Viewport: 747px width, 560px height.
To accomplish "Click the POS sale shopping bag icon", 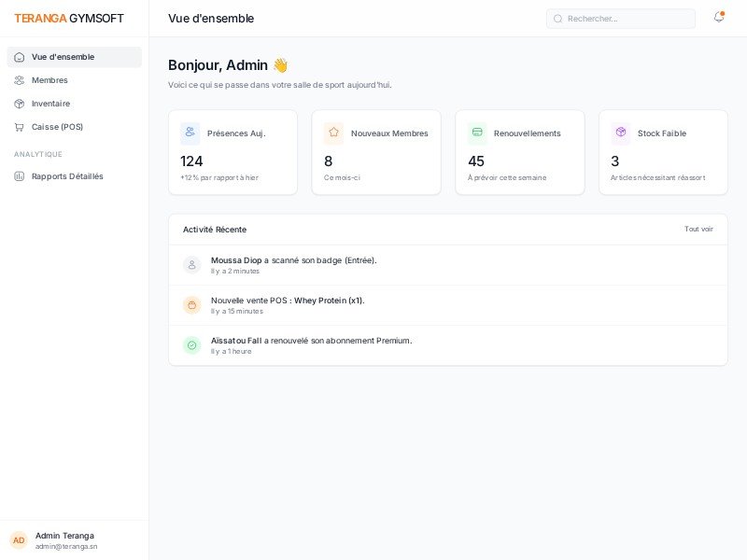I will (x=192, y=305).
